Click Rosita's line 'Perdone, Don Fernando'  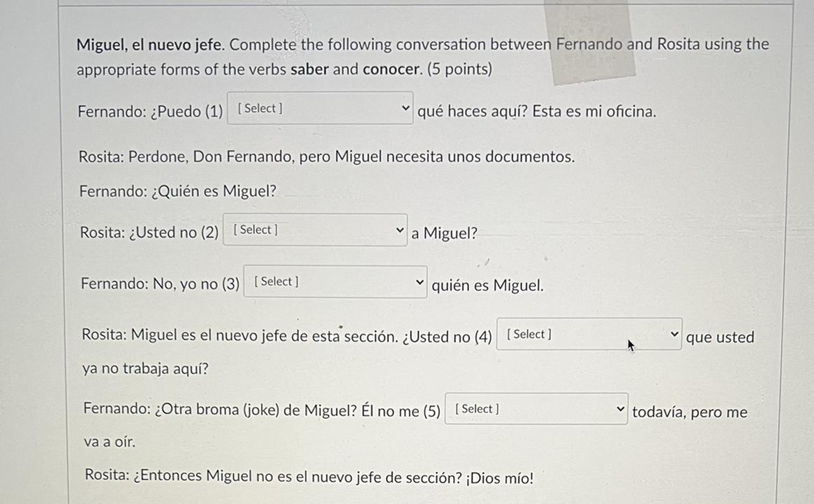pyautogui.click(x=327, y=157)
